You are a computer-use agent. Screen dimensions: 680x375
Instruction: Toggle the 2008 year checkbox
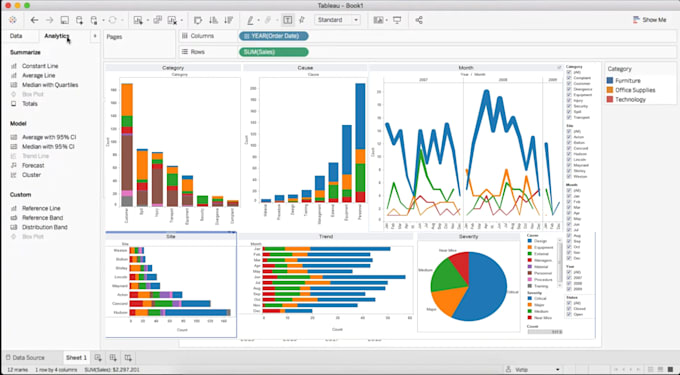click(x=569, y=283)
